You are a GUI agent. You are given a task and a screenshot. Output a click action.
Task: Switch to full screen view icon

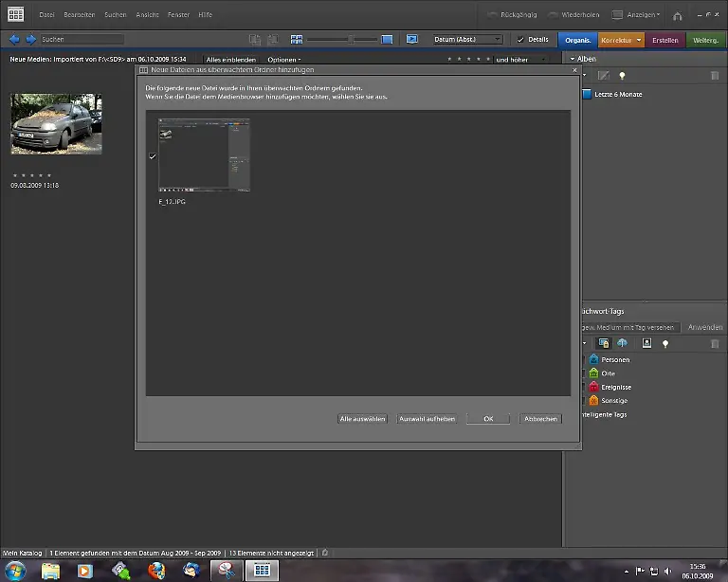(x=412, y=39)
